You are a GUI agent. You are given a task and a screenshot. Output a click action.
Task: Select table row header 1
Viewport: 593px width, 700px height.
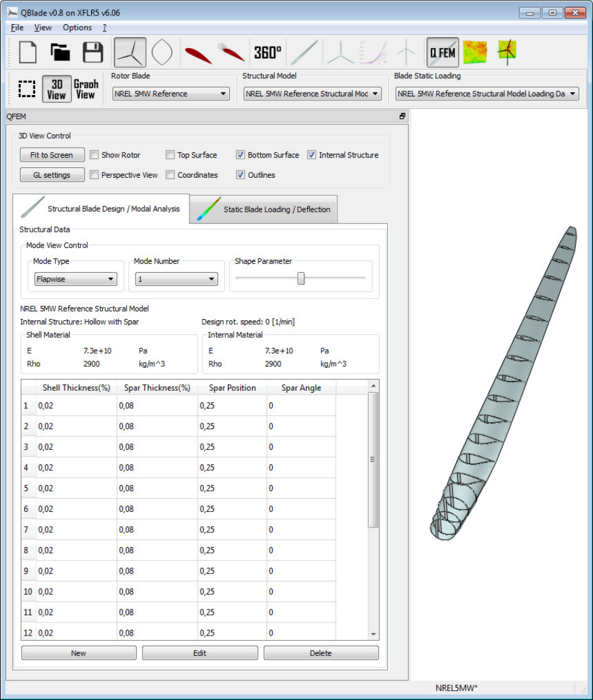(29, 406)
